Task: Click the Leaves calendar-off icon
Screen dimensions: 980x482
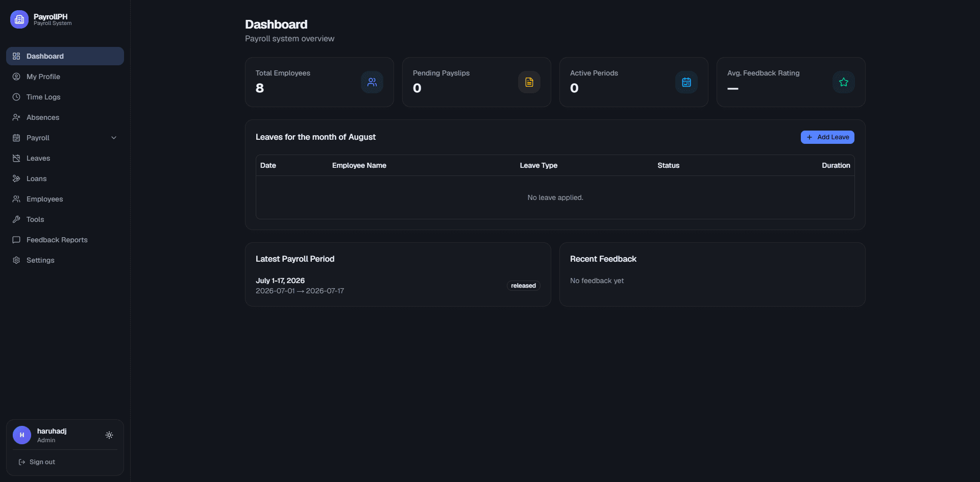Action: coord(16,158)
